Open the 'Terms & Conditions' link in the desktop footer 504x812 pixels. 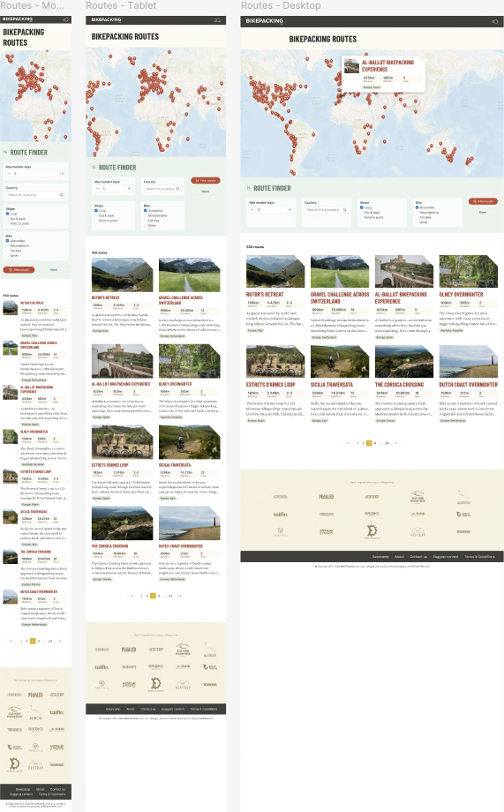479,557
